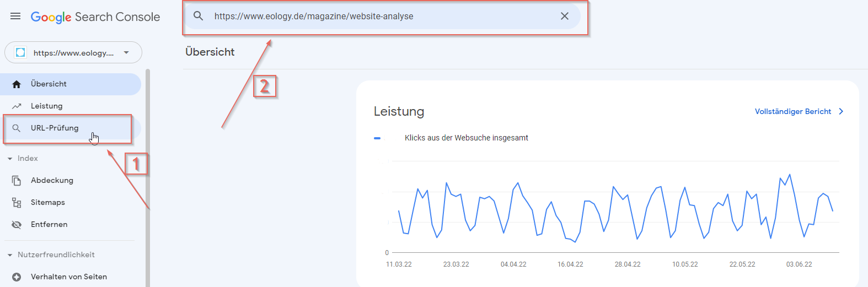
Task: Click the 22.05.22 axis date label
Action: point(742,264)
